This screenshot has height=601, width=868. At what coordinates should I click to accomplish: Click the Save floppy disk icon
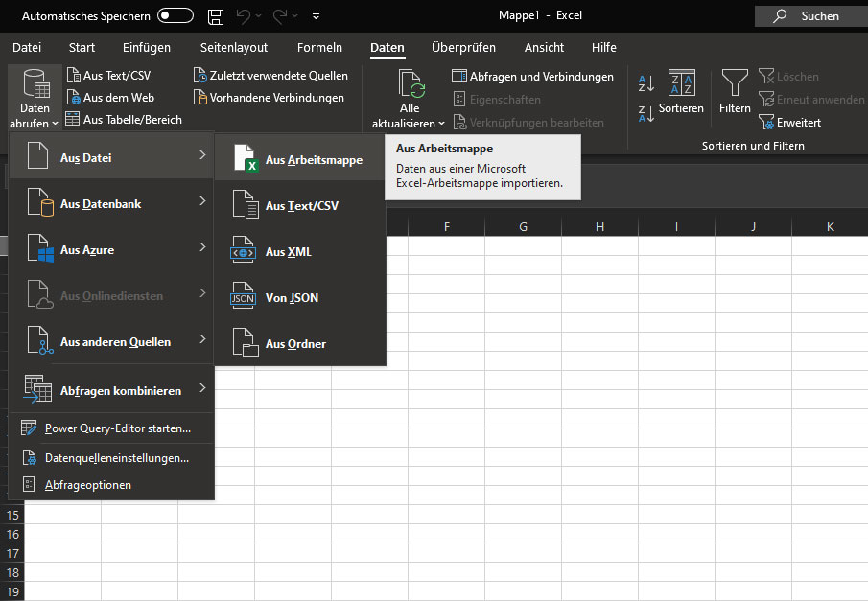click(216, 16)
